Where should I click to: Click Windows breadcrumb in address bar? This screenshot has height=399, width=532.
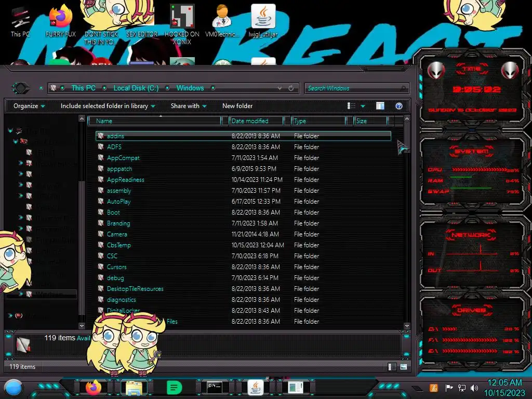coord(190,88)
